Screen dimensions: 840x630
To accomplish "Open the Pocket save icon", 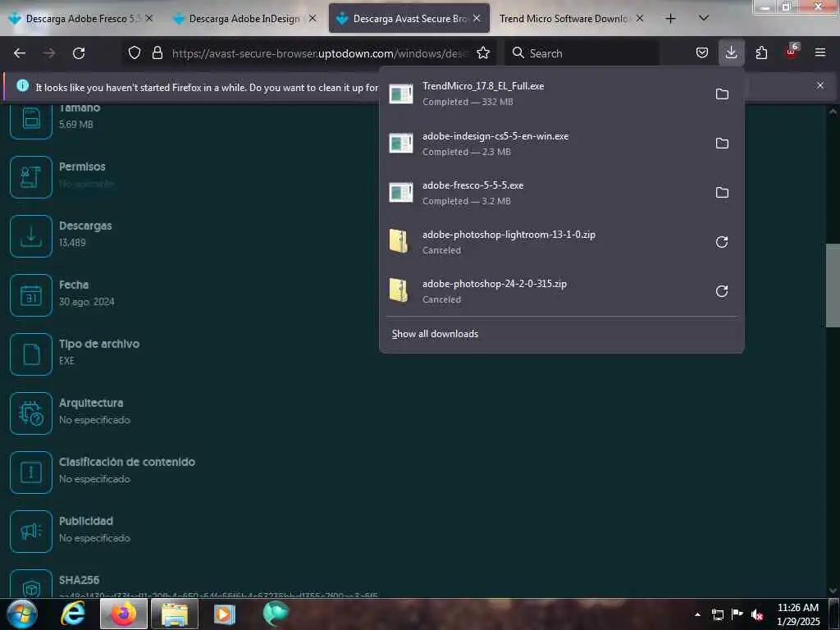I will coord(702,53).
